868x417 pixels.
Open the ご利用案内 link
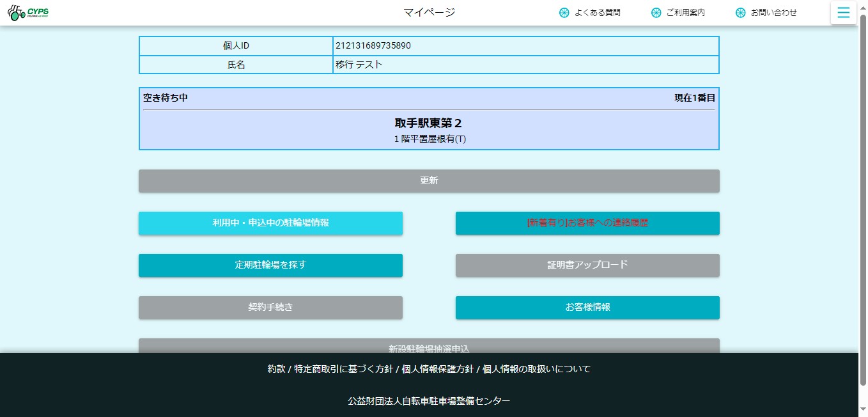[685, 13]
